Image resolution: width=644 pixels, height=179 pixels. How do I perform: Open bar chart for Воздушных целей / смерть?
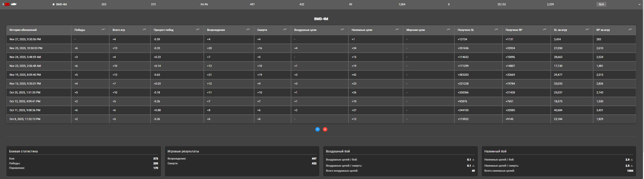click(x=473, y=166)
